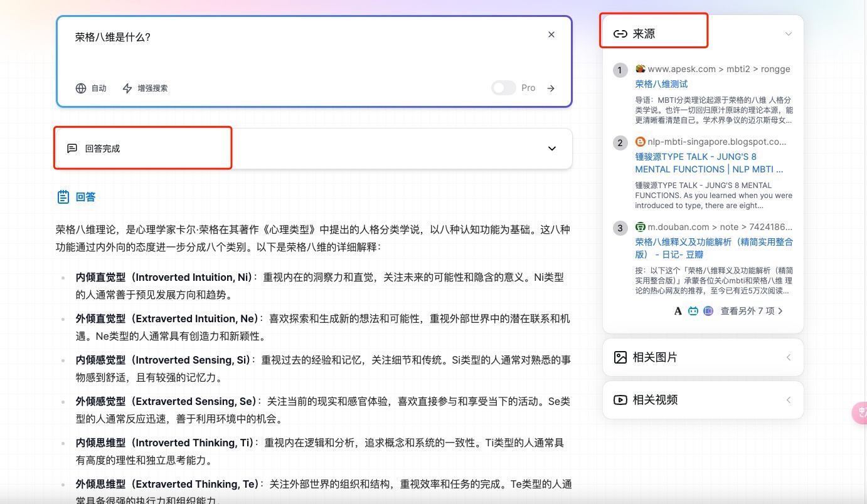
Task: Collapse the 来源 panel using its chevron
Action: click(789, 34)
